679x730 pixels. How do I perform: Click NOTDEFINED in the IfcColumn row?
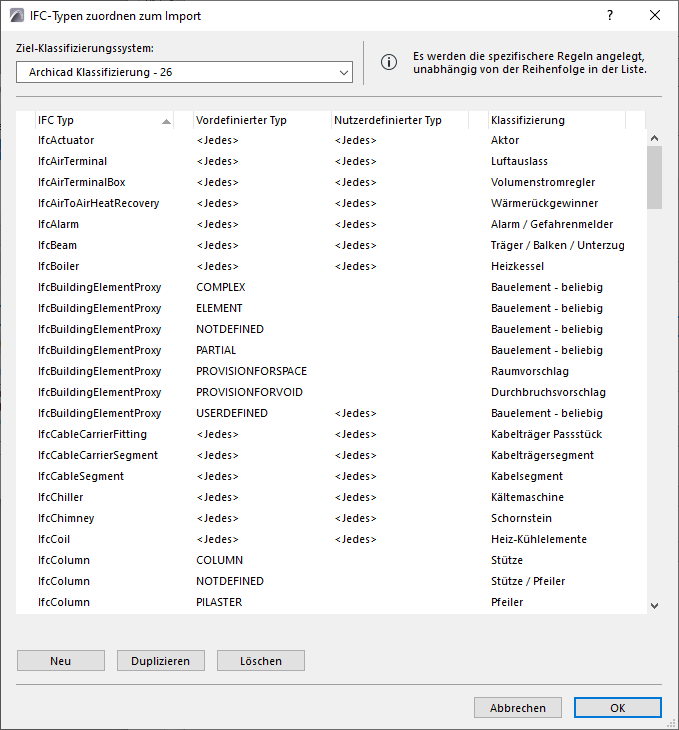(x=230, y=581)
